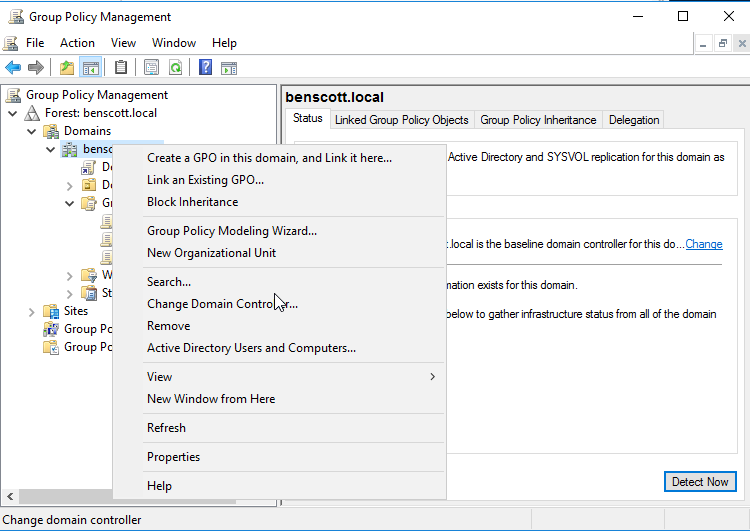Open the File menu

pos(35,43)
